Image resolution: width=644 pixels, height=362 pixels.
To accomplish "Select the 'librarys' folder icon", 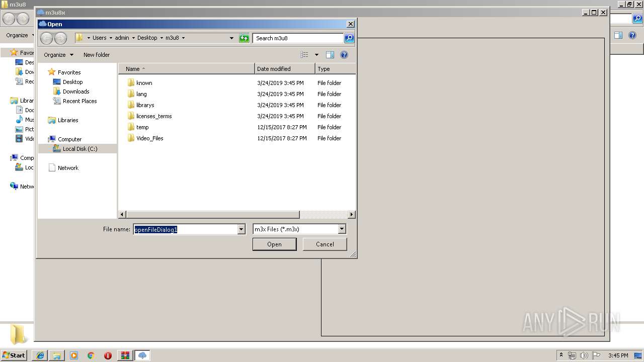I will tap(131, 105).
